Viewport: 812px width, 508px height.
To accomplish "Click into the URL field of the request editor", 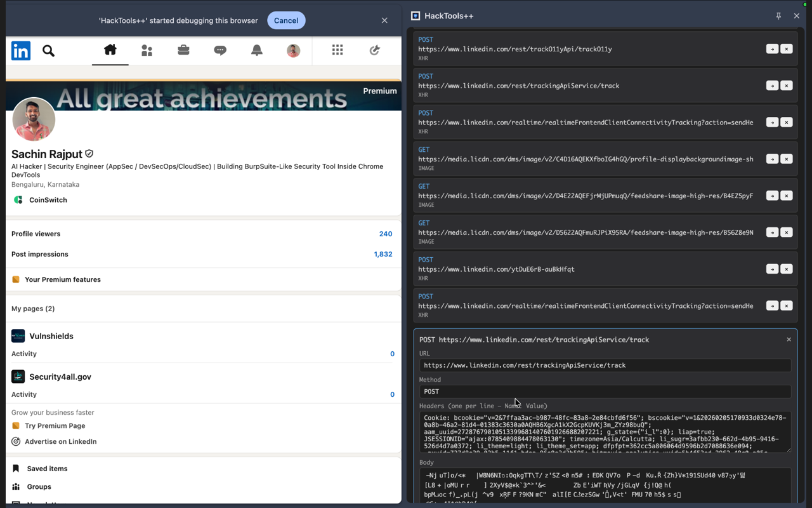I will [x=605, y=365].
